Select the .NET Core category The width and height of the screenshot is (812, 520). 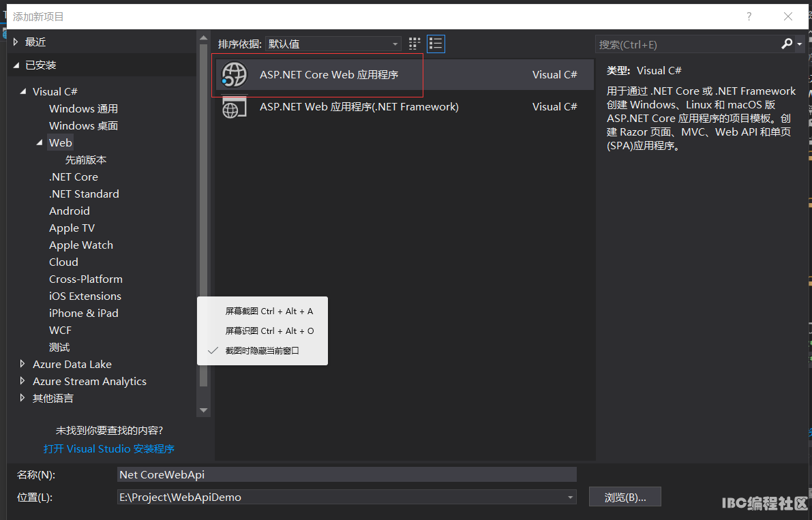(x=74, y=177)
